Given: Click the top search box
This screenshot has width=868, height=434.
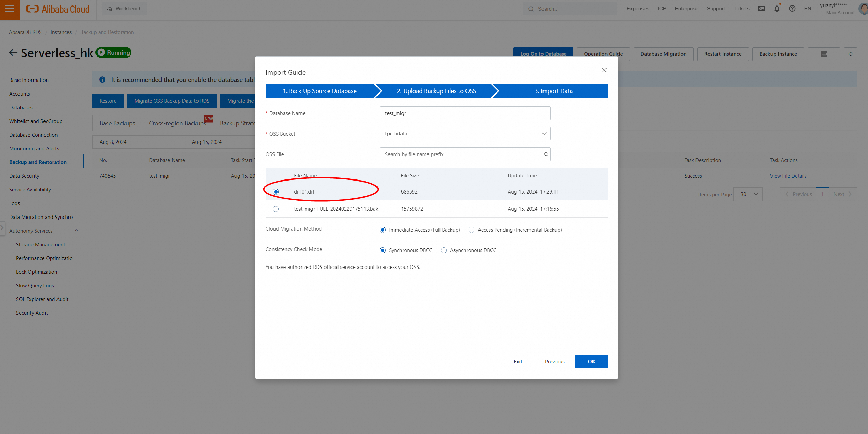Looking at the screenshot, I should point(570,9).
